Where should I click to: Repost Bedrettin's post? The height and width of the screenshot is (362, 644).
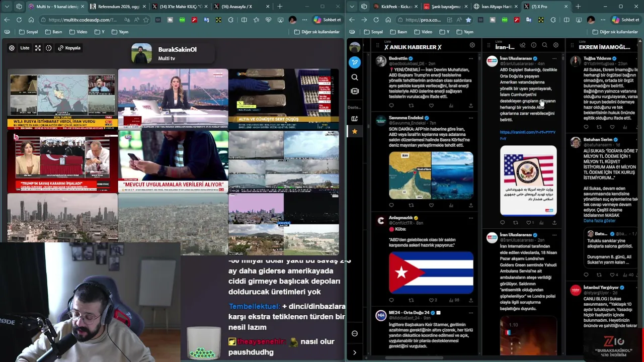tap(411, 106)
